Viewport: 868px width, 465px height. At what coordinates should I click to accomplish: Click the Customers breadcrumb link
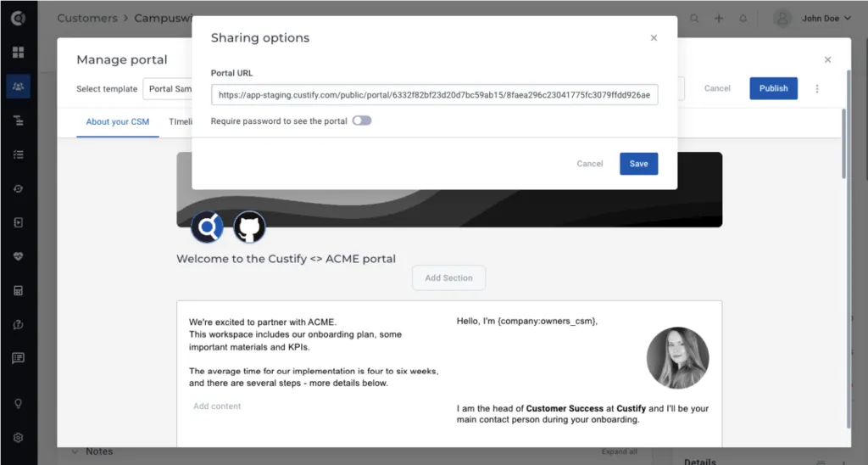87,18
